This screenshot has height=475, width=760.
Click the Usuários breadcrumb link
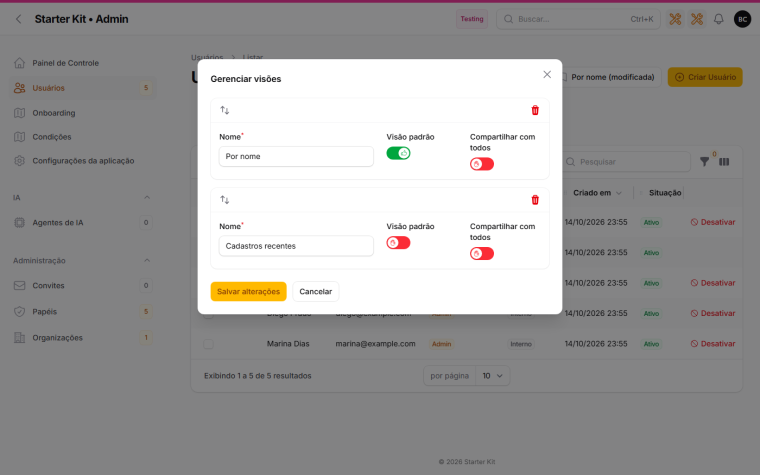pos(207,57)
